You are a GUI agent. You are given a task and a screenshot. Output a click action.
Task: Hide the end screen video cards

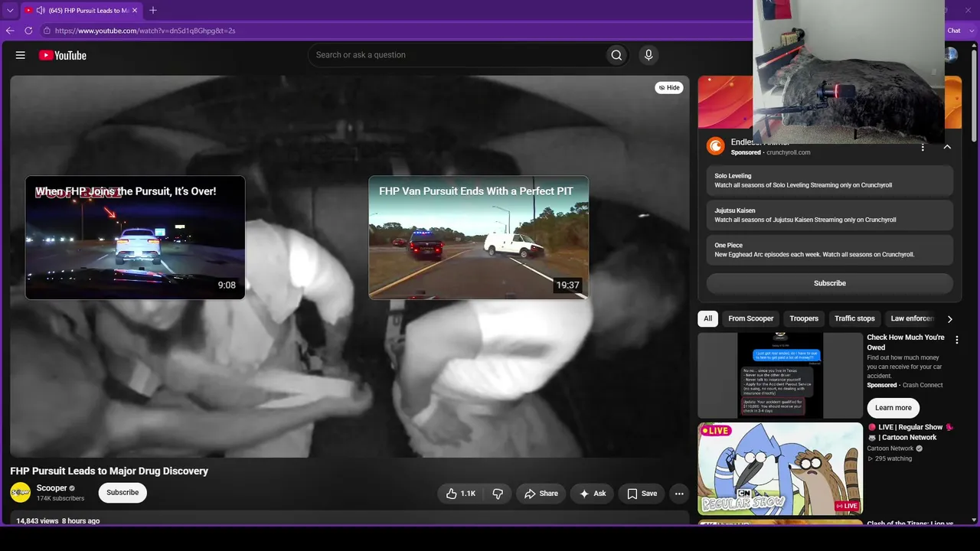tap(669, 87)
